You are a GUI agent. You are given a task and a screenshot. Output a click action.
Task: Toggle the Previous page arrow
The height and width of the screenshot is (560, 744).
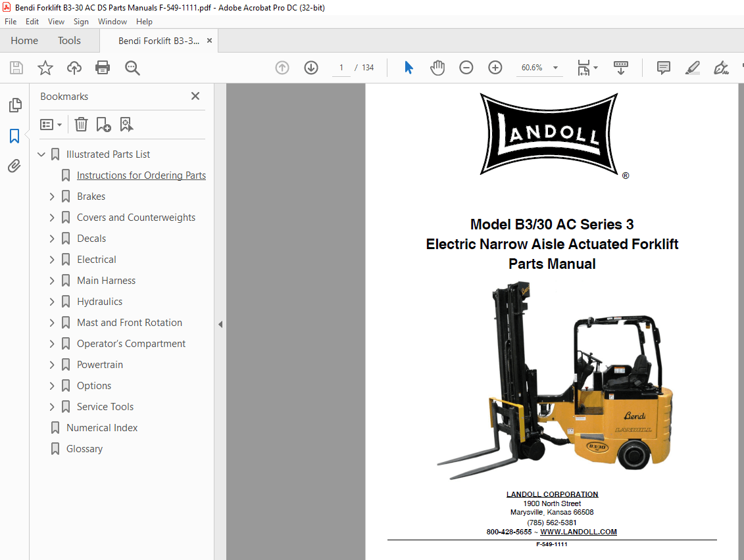[x=282, y=67]
